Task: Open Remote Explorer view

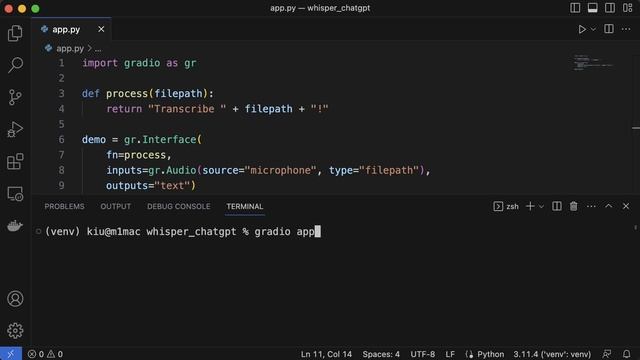Action: 15,193
